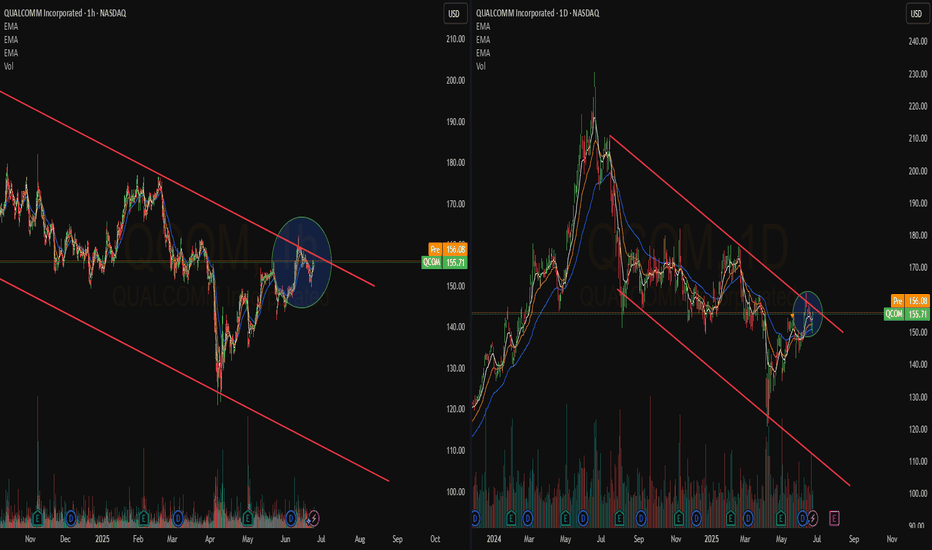Open the pink upcoming earnings marker on 1D chart
The width and height of the screenshot is (932, 550).
(834, 518)
